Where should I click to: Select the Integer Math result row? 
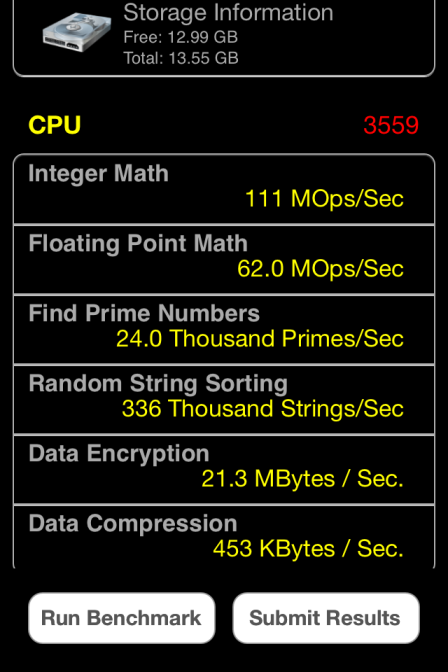click(224, 189)
